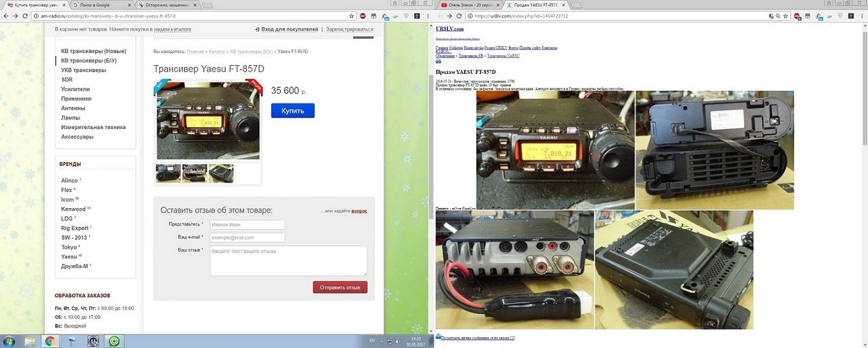Select the Yaesu brand
The width and height of the screenshot is (868, 348).
(x=69, y=256)
